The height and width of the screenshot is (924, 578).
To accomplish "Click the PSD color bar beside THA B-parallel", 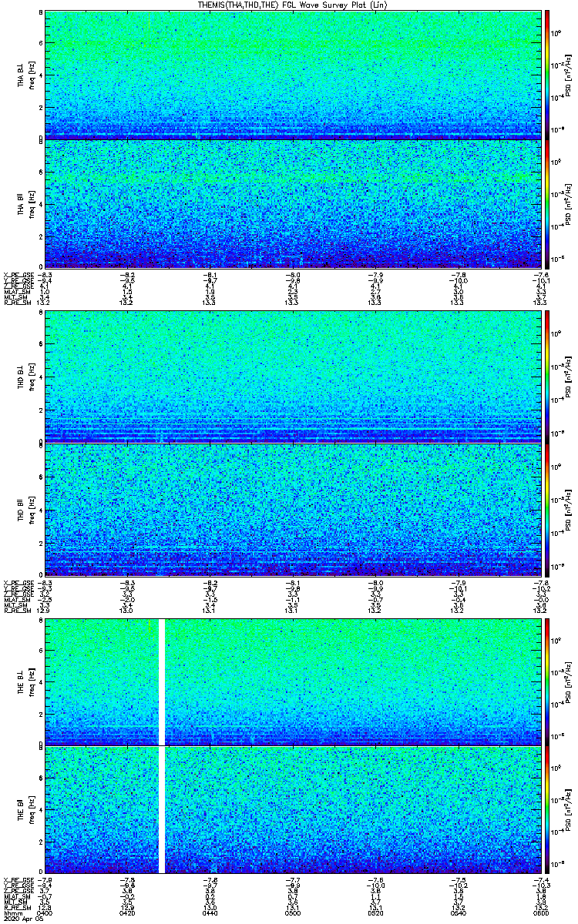I will [x=547, y=204].
